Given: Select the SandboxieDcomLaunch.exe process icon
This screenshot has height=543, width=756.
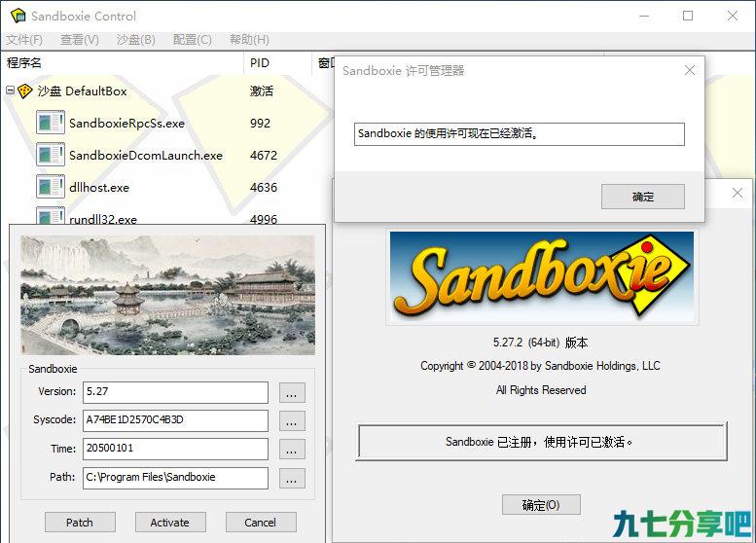Looking at the screenshot, I should point(51,155).
